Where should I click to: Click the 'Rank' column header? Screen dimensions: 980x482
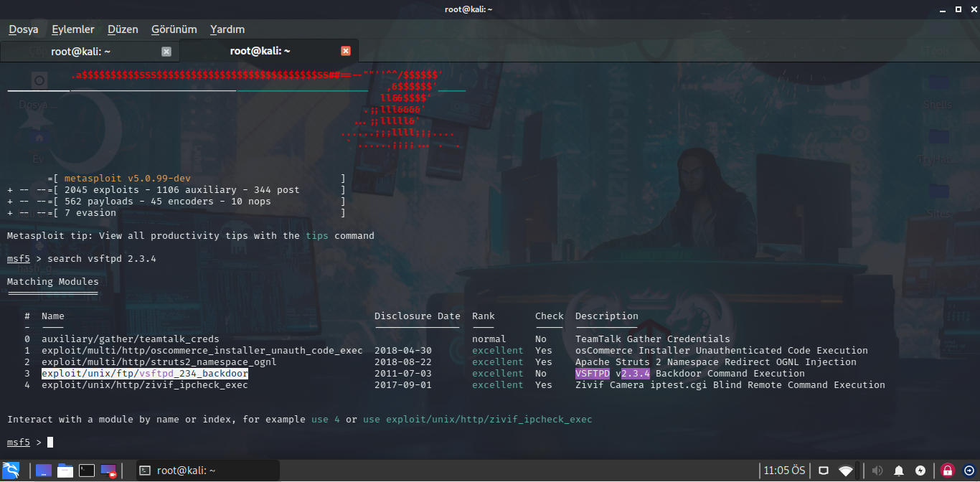coord(484,316)
